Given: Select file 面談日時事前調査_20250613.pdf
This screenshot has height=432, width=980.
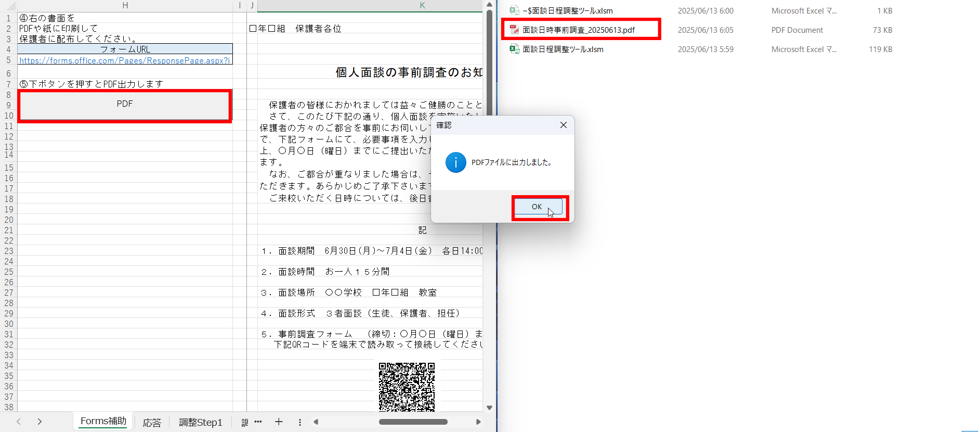Looking at the screenshot, I should [578, 30].
